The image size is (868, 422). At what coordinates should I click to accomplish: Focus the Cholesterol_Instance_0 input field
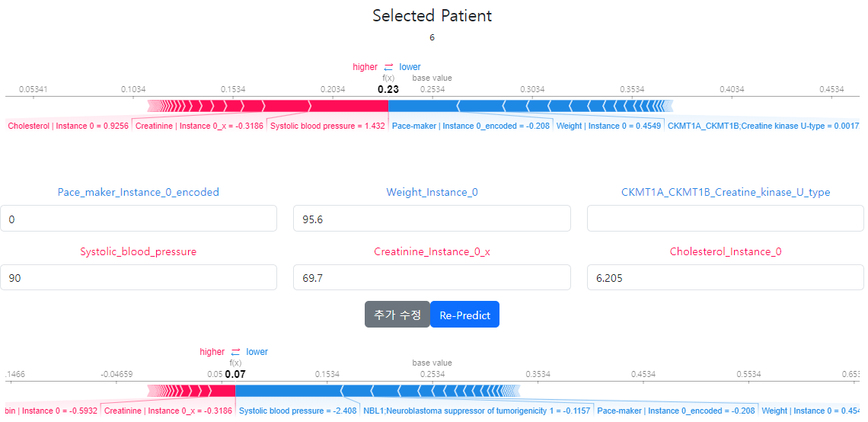725,278
